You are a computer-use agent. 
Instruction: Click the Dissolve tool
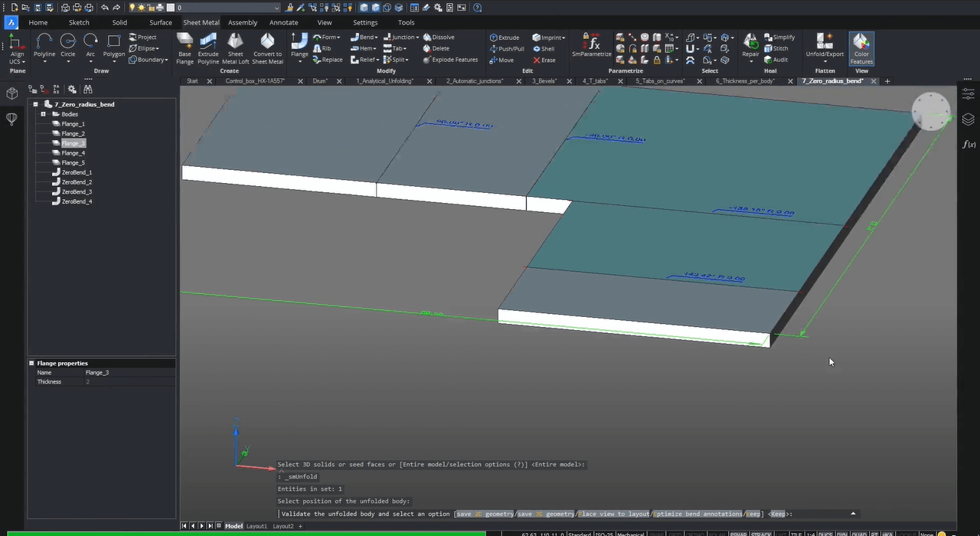tap(438, 37)
